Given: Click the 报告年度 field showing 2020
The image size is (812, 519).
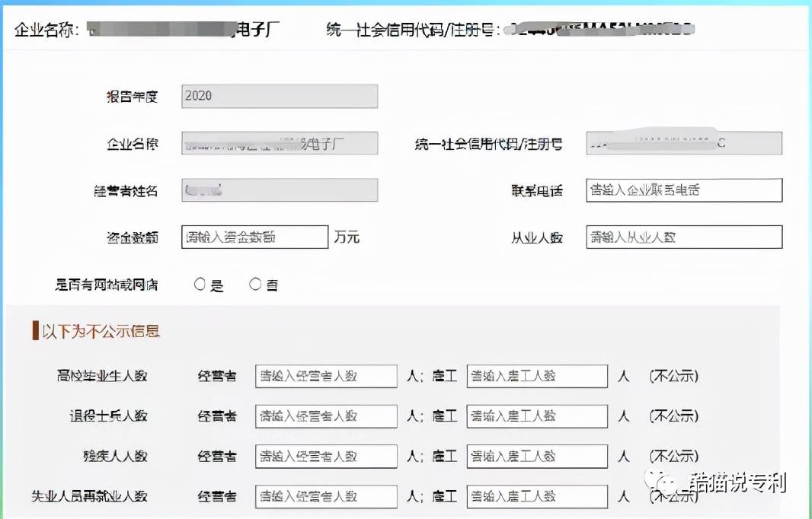Looking at the screenshot, I should pyautogui.click(x=279, y=96).
